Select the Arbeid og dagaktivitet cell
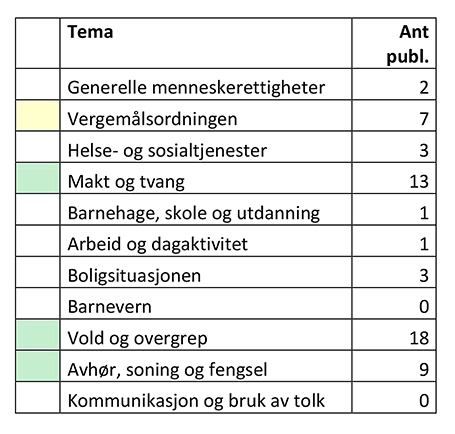The width and height of the screenshot is (455, 434). [206, 241]
